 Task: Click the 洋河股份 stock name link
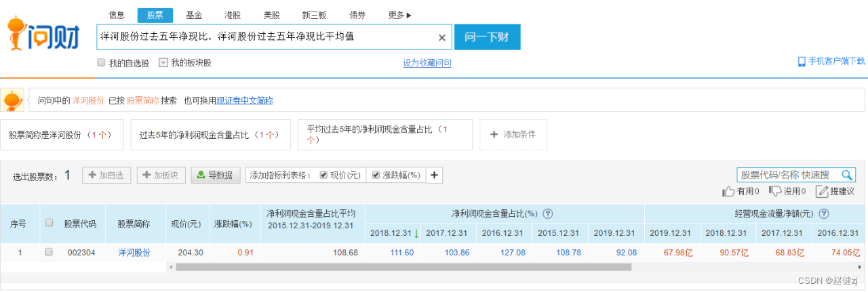click(134, 252)
